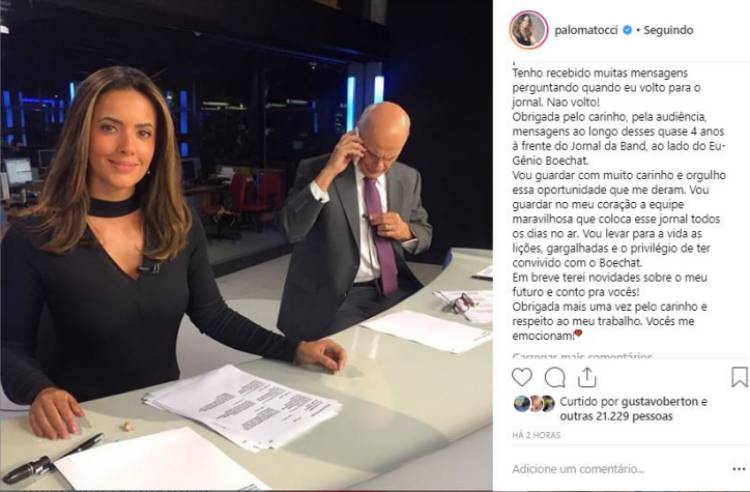Share the post using the share icon
Viewport: 750px width, 492px height.
586,377
